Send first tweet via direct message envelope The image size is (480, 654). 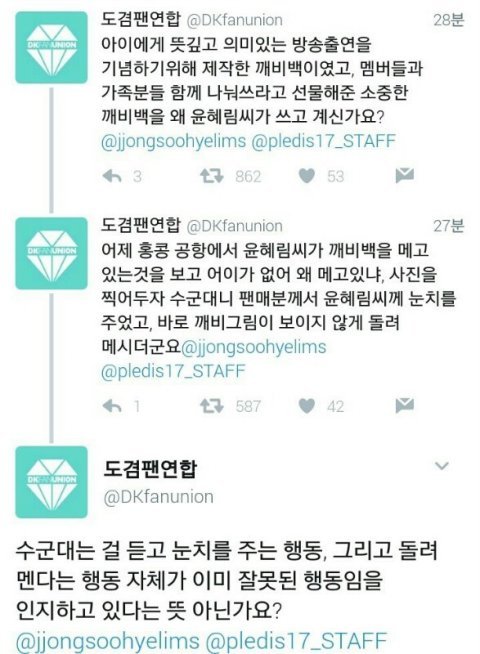point(405,176)
